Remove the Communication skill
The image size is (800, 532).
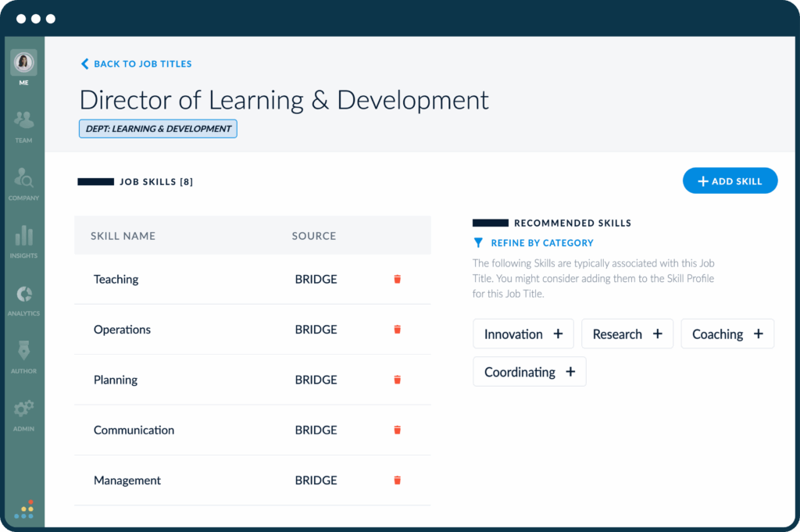[397, 430]
